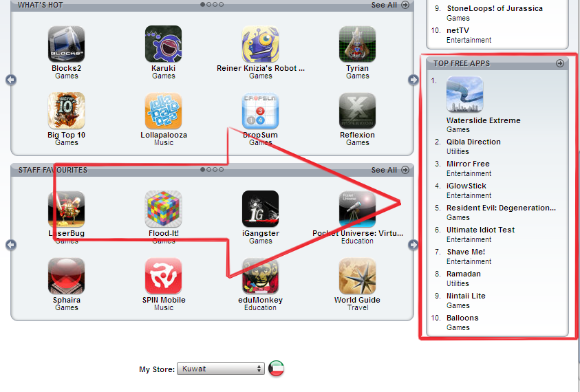The width and height of the screenshot is (580, 392).
Task: Open the Karuki app icon
Action: click(163, 44)
